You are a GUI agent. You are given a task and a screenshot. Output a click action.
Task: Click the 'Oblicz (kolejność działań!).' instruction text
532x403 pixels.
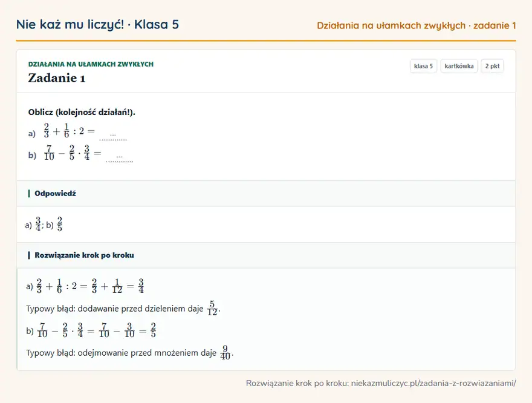(x=82, y=112)
